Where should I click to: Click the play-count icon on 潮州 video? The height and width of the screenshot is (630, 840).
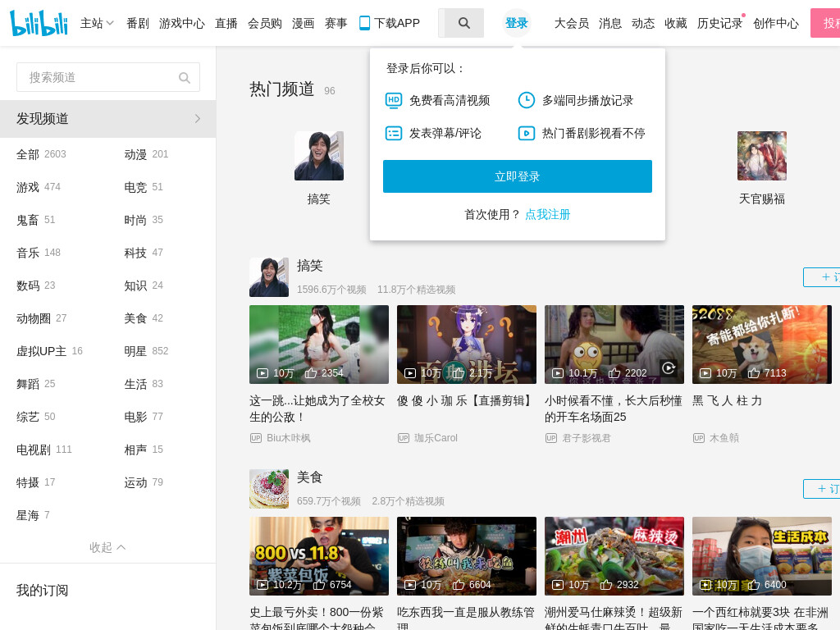[x=558, y=584]
